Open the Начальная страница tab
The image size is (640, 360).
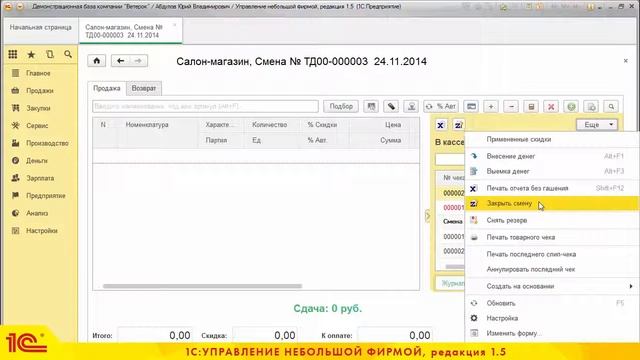40,27
